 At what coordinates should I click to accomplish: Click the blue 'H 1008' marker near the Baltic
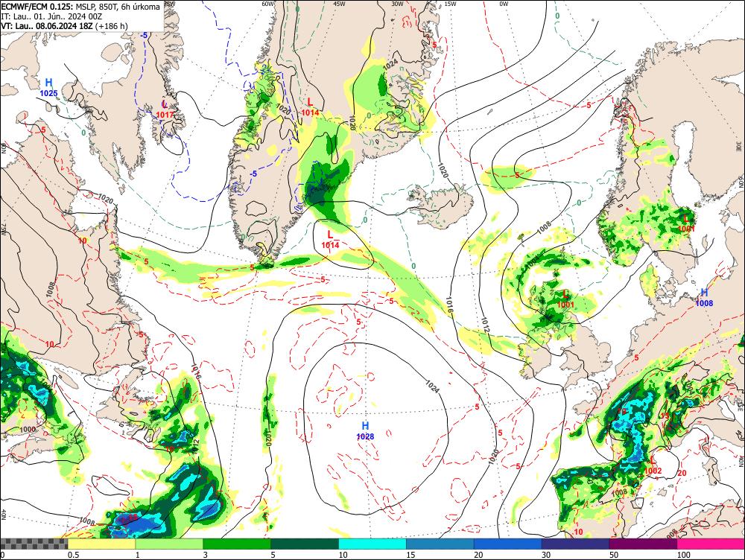tap(704, 297)
